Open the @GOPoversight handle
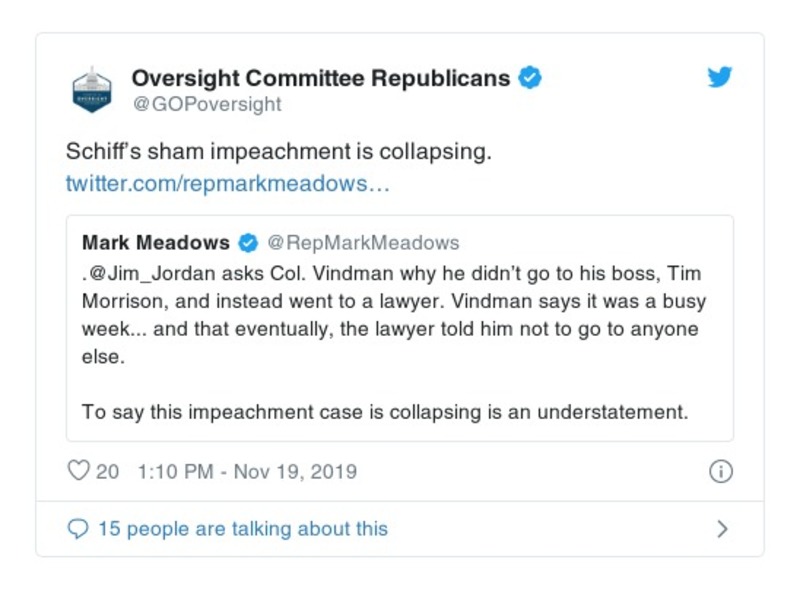The image size is (800, 607). click(207, 104)
